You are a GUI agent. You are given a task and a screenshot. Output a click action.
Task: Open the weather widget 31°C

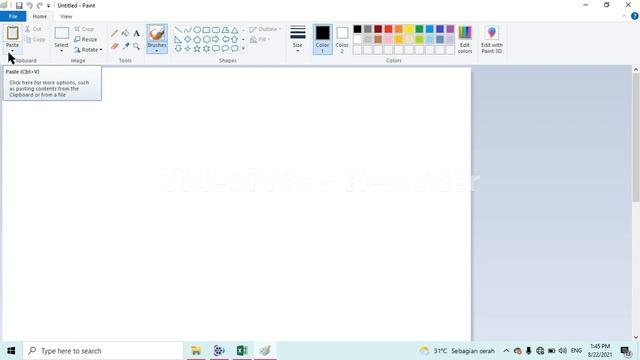click(x=457, y=351)
